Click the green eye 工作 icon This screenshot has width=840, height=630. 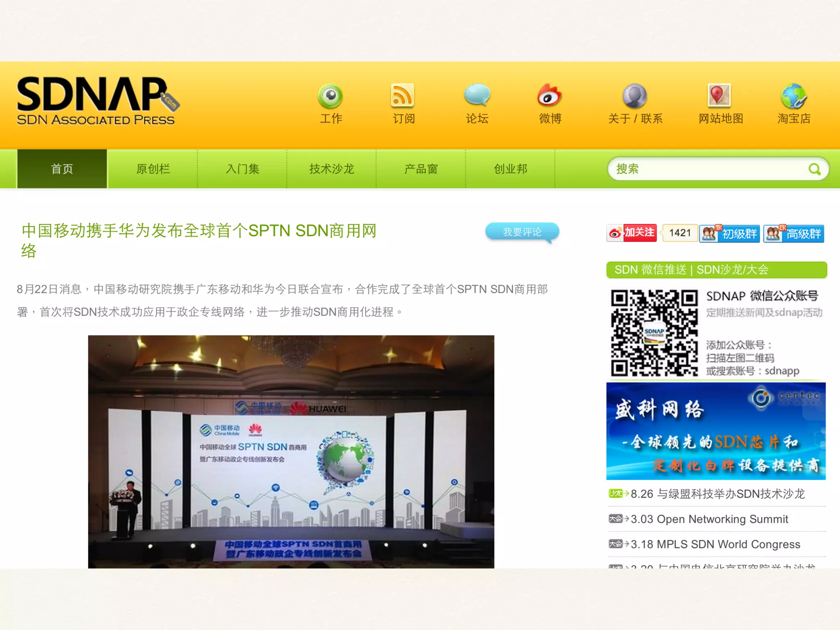point(331,96)
